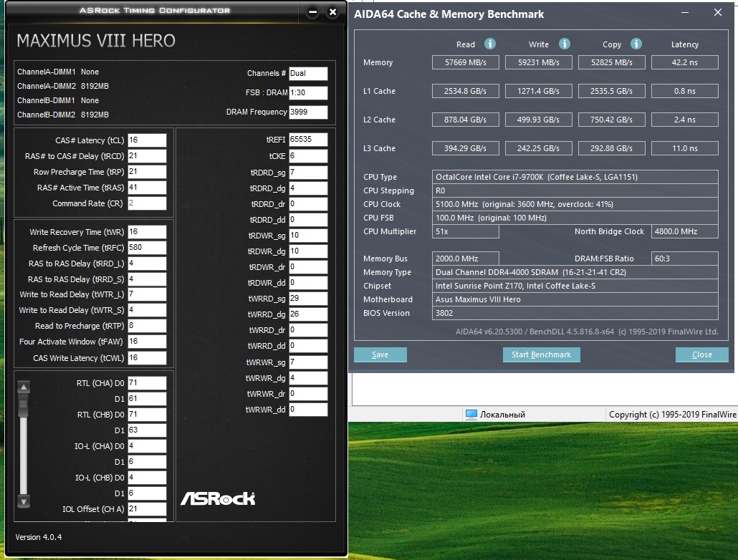Click the tWRRD_sg field showing 29
738x560 pixels.
coord(308,299)
